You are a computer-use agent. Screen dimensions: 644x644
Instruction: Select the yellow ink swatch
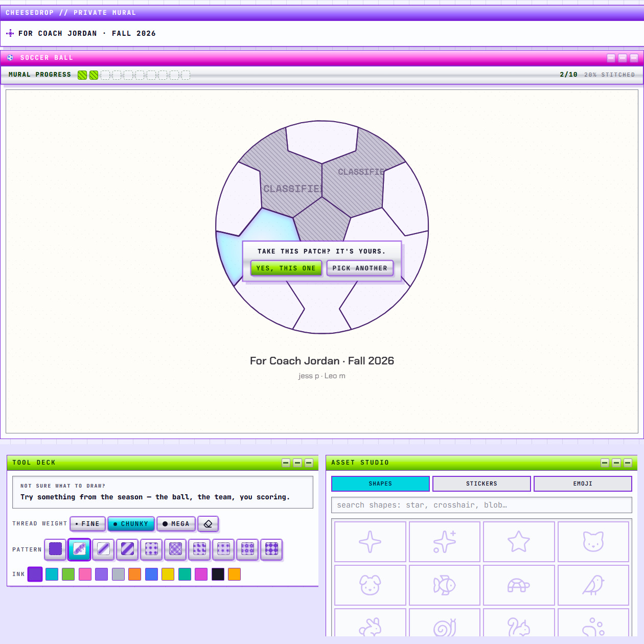pos(168,574)
